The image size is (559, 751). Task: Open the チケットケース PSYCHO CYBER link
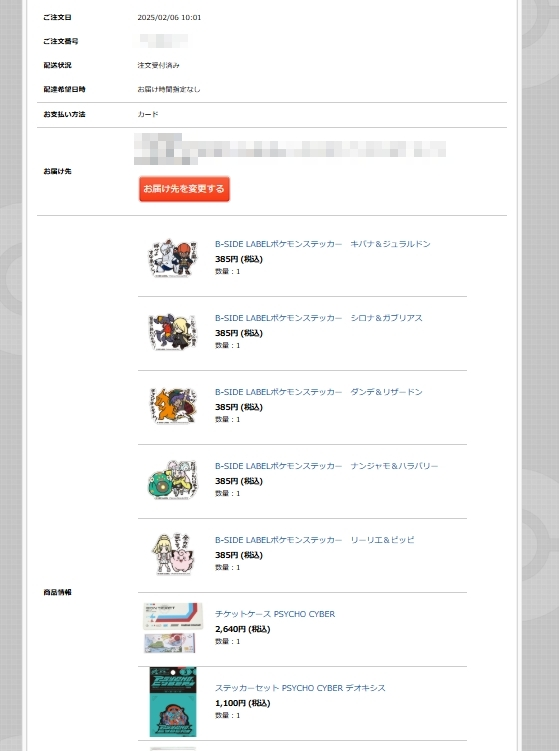(x=275, y=614)
